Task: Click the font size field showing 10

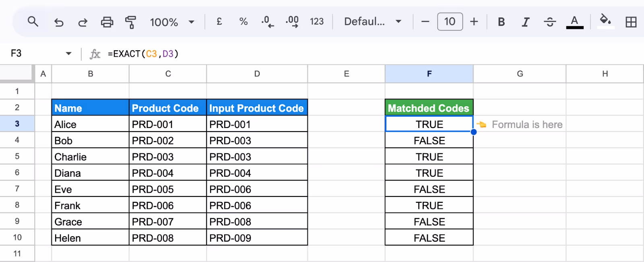Action: point(450,21)
